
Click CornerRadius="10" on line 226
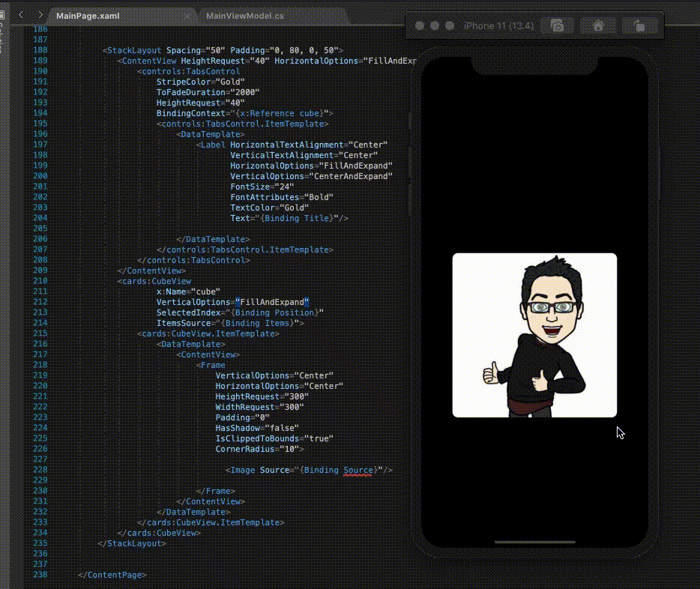pyautogui.click(x=257, y=449)
